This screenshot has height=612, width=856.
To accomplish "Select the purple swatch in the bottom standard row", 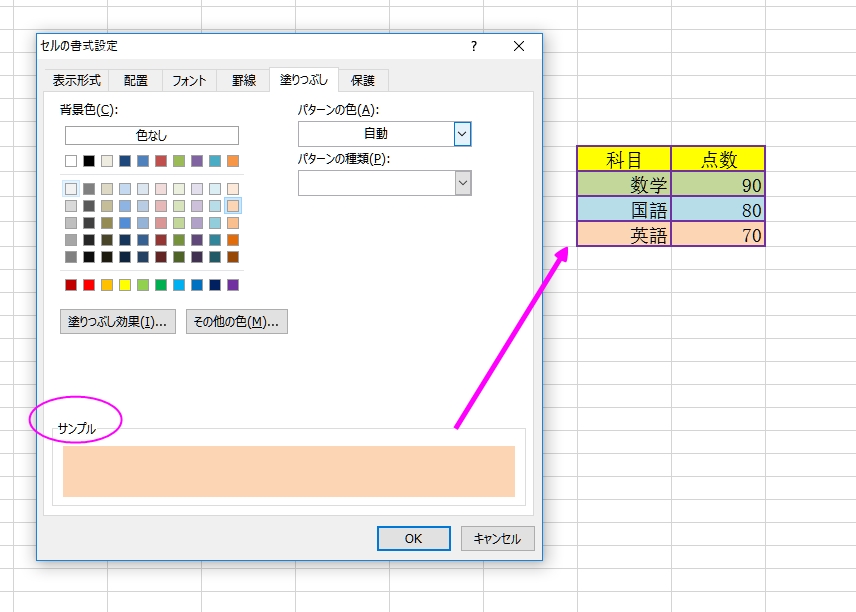I will tap(233, 285).
